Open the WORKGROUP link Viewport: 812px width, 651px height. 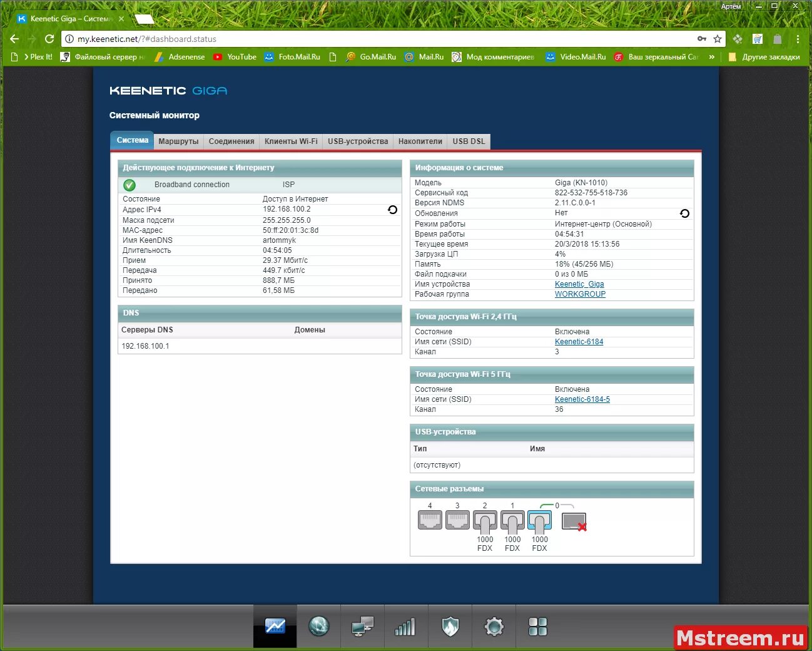click(580, 294)
